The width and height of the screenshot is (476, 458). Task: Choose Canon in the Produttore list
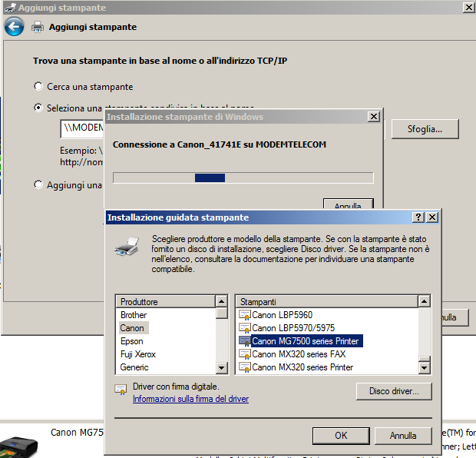tap(132, 328)
